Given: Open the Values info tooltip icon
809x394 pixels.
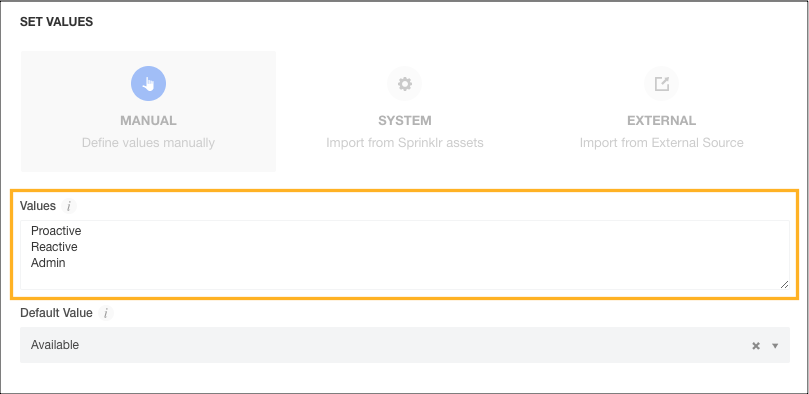Looking at the screenshot, I should [x=69, y=206].
